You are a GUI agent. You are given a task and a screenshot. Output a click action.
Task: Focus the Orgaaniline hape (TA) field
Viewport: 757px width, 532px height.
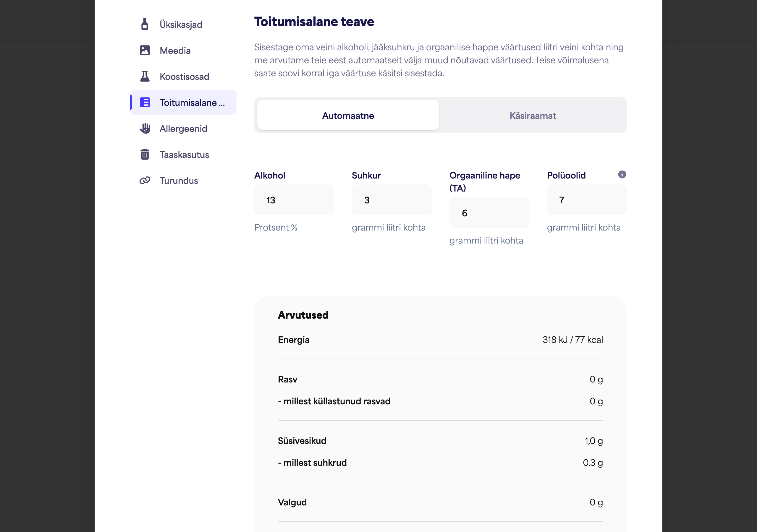pos(489,213)
